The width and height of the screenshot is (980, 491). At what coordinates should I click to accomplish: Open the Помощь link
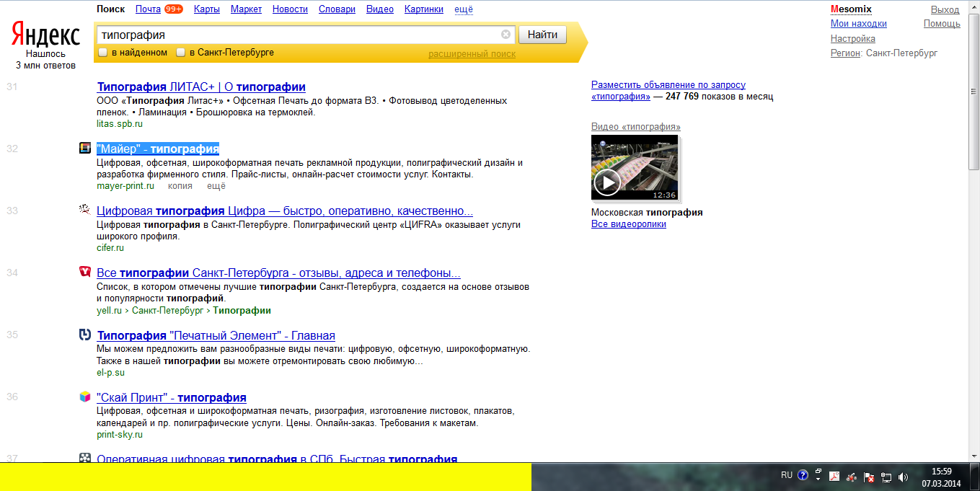click(x=942, y=24)
